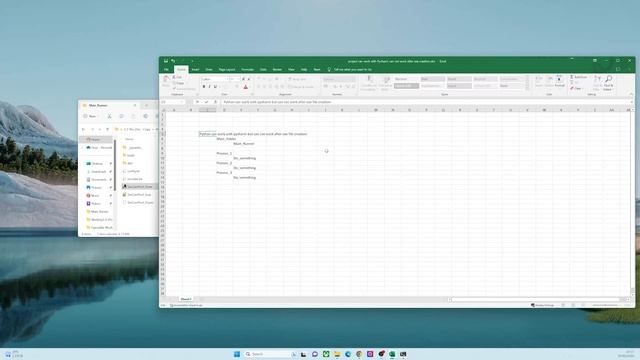Click the Paste clipboard icon in Excel's ribbon
The width and height of the screenshot is (640, 360).
pyautogui.click(x=166, y=79)
